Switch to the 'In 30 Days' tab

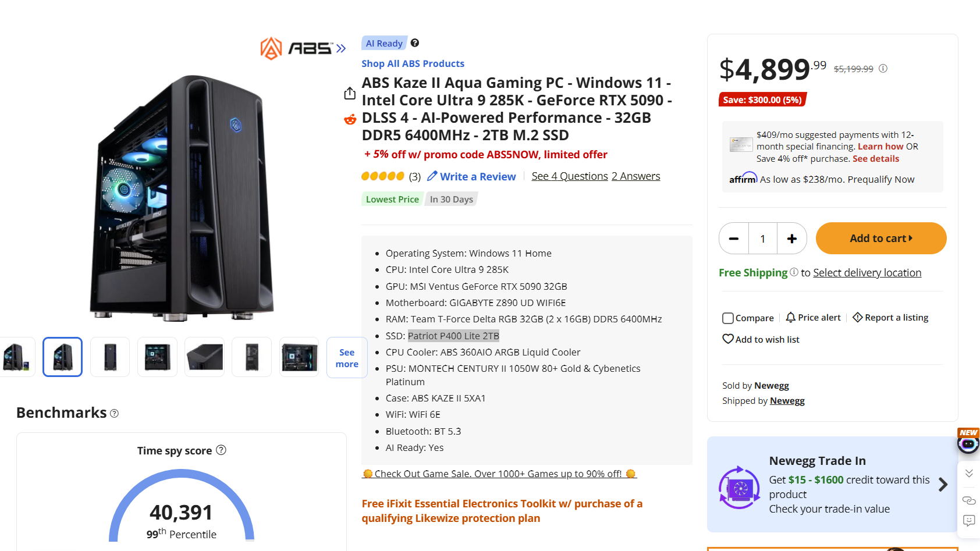(451, 199)
